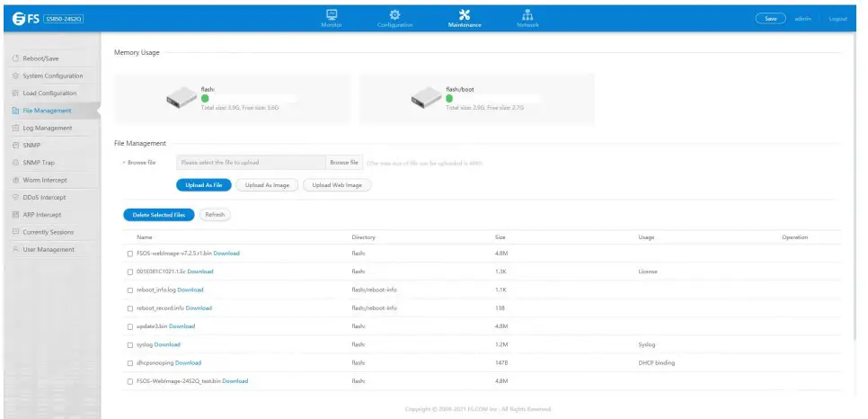Click the Save button in header
Image resolution: width=868 pixels, height=419 pixels.
coord(771,19)
